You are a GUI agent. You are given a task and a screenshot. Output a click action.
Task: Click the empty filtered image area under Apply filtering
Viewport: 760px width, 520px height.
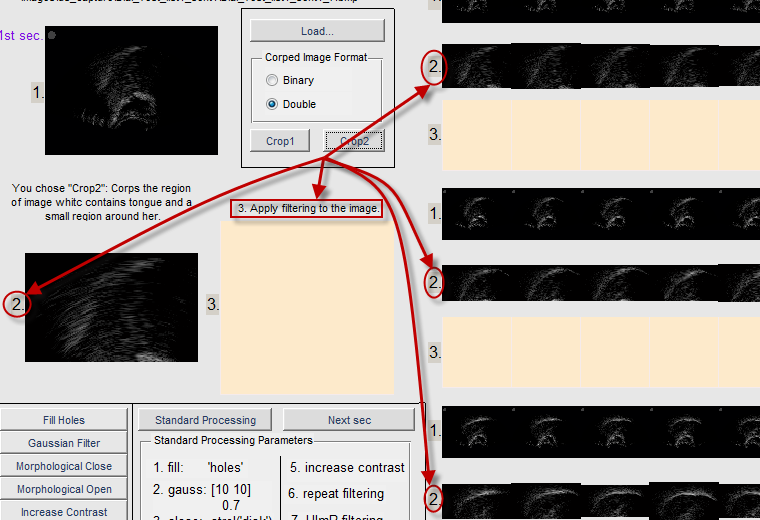coord(307,307)
